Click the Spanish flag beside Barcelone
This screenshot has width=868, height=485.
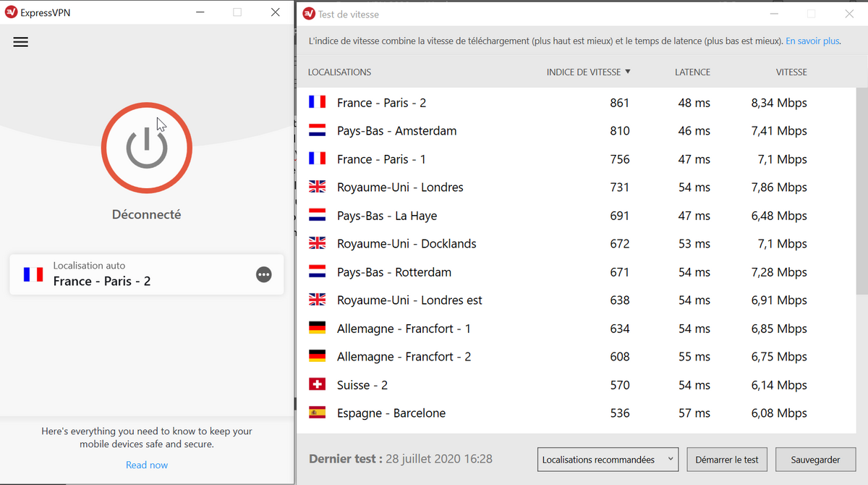point(317,413)
